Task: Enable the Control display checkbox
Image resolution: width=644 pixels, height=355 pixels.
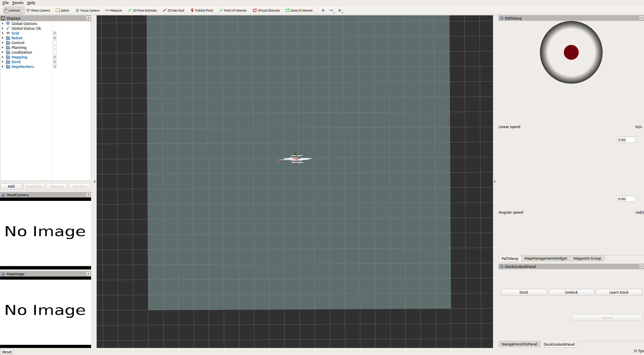Action: coord(55,43)
